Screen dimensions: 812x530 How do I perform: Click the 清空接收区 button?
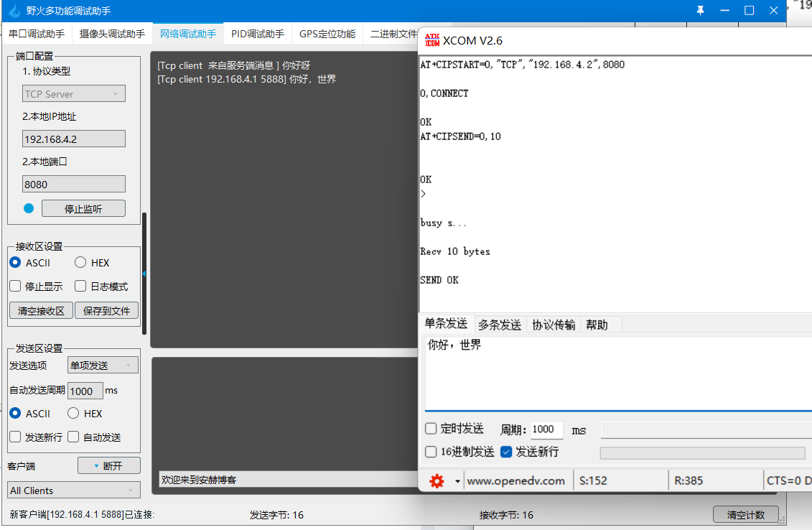tap(40, 310)
